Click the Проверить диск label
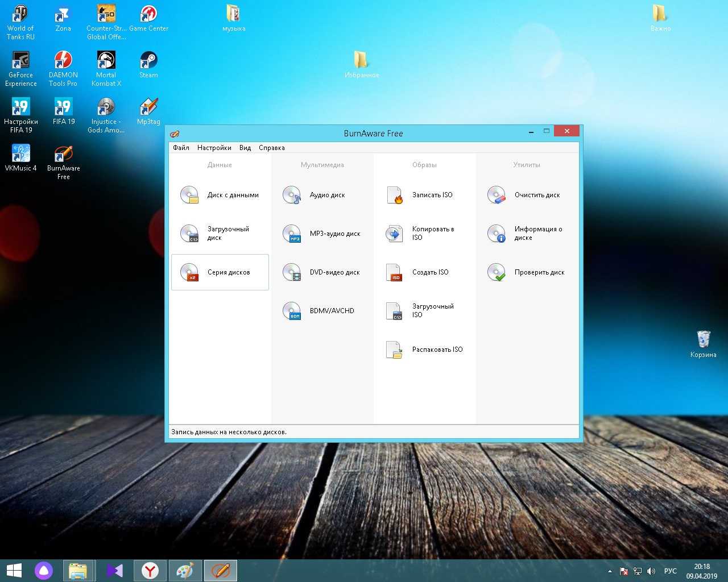The image size is (728, 582). 540,272
